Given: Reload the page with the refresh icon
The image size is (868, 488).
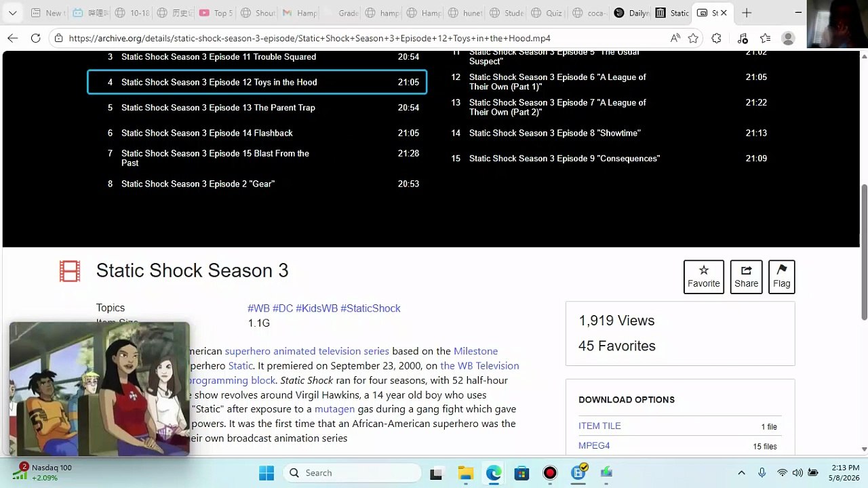Looking at the screenshot, I should (x=36, y=39).
